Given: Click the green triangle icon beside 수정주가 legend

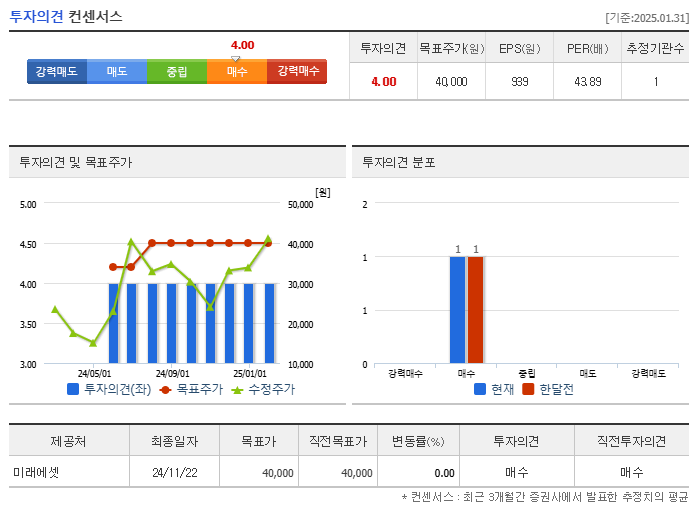Looking at the screenshot, I should click(x=238, y=390).
